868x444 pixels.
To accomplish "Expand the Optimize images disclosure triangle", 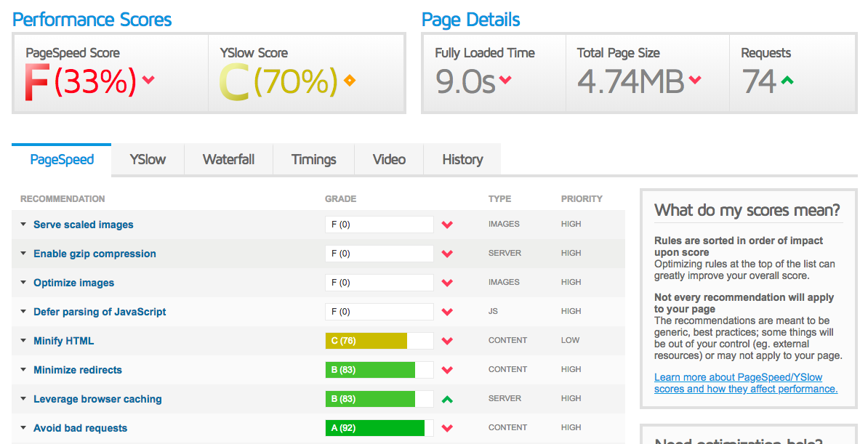I will tap(23, 283).
